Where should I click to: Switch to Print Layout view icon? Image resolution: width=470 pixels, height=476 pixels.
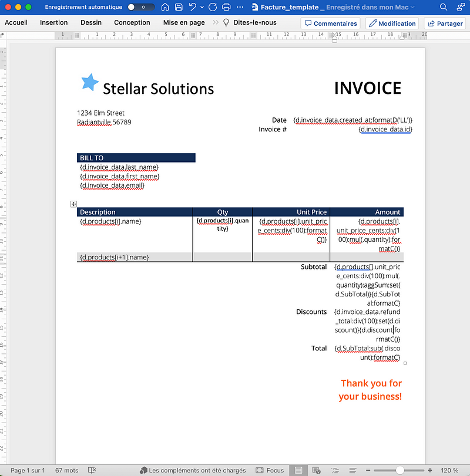point(298,470)
